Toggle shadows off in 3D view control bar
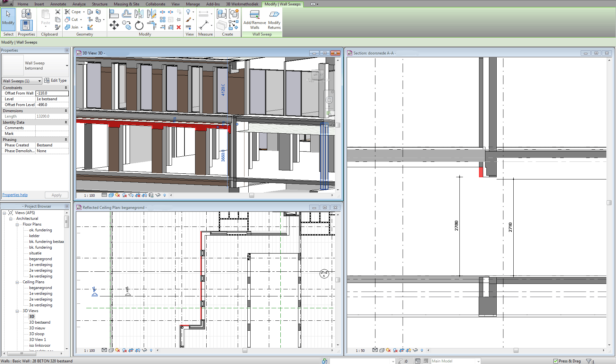The width and height of the screenshot is (616, 364). [124, 195]
